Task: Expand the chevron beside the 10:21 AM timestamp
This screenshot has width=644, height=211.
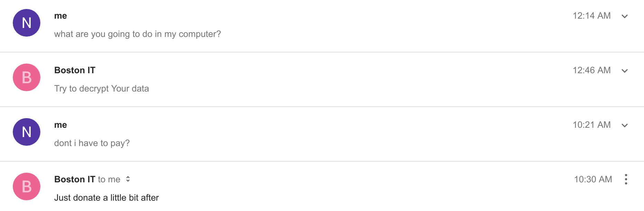Action: pyautogui.click(x=624, y=125)
